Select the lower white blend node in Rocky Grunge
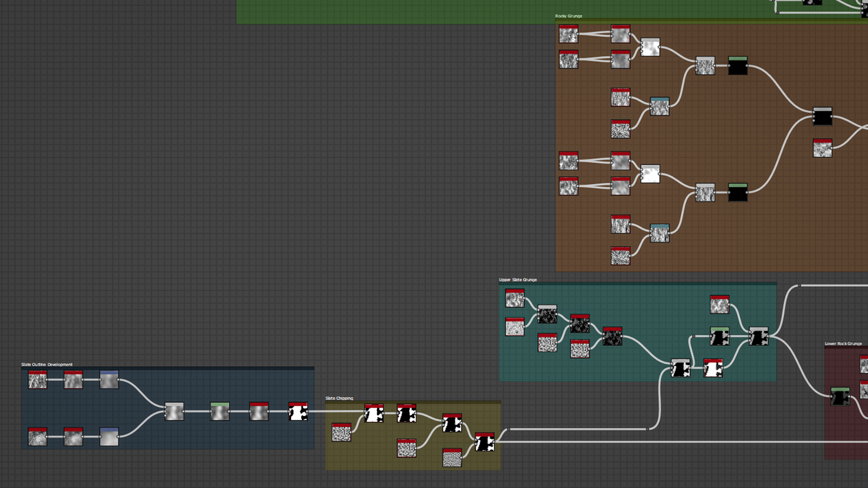The height and width of the screenshot is (488, 868). 650,174
